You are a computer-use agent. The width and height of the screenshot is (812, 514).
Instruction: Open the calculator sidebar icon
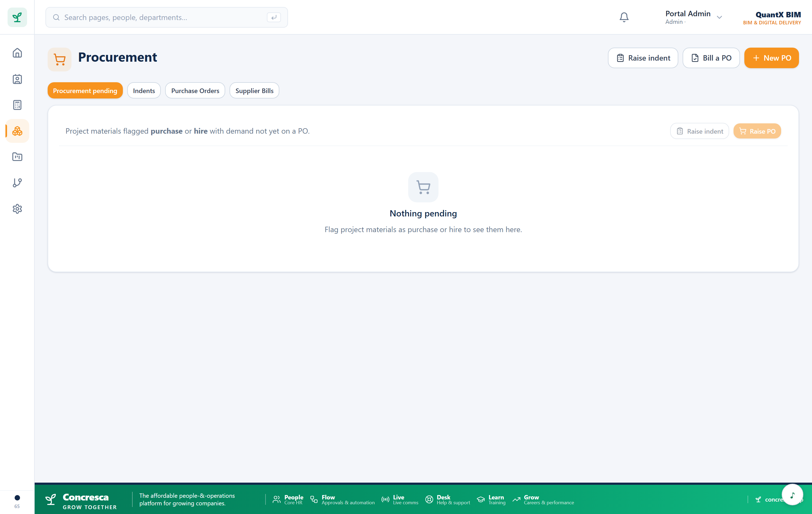point(17,105)
